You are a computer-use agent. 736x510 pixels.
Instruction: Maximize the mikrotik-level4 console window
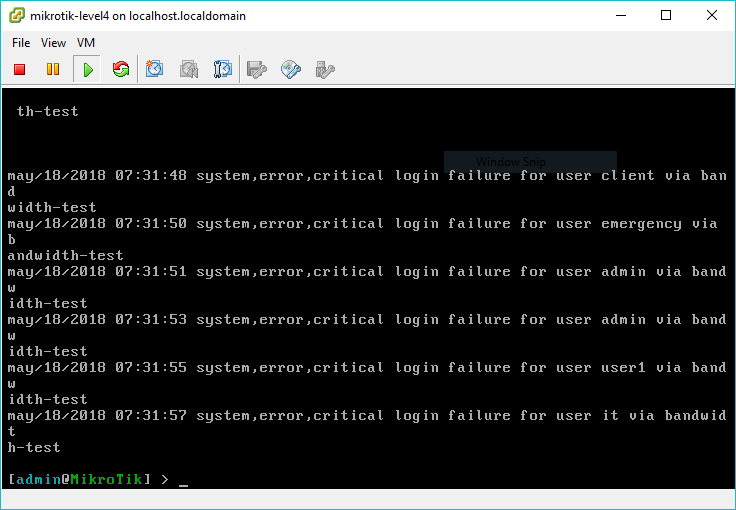pyautogui.click(x=666, y=16)
